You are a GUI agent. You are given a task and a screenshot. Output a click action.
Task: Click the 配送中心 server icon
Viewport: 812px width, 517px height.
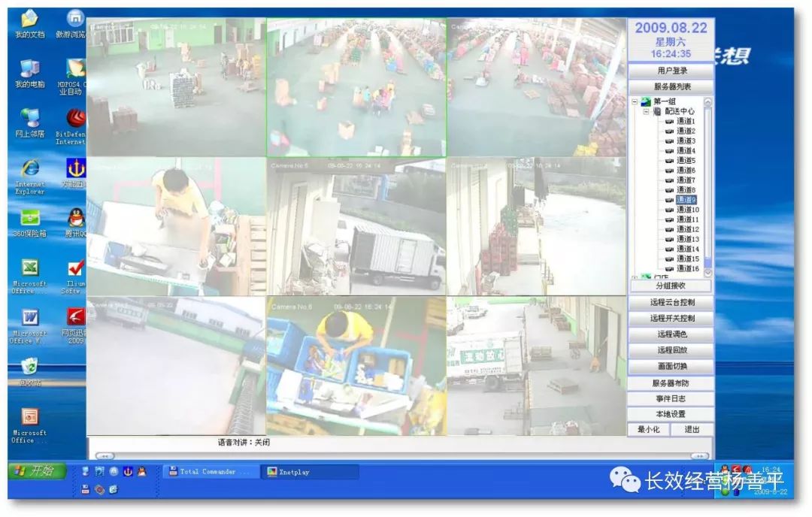[x=657, y=111]
